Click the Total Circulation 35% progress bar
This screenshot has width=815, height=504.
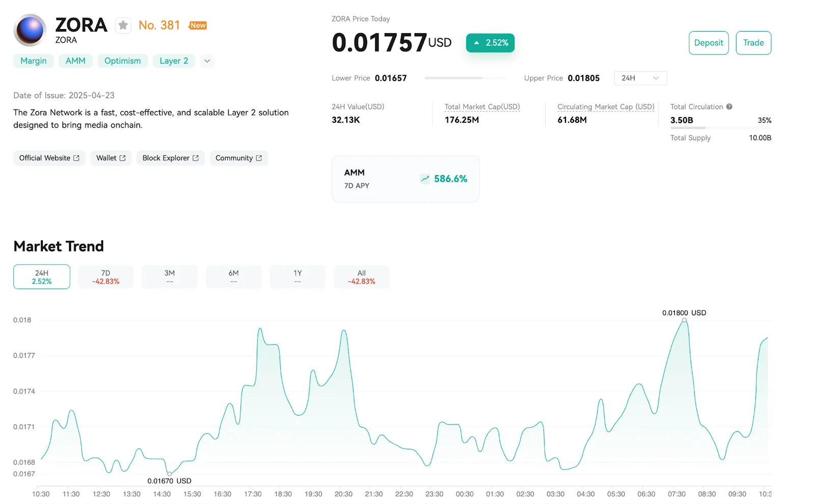coord(721,128)
